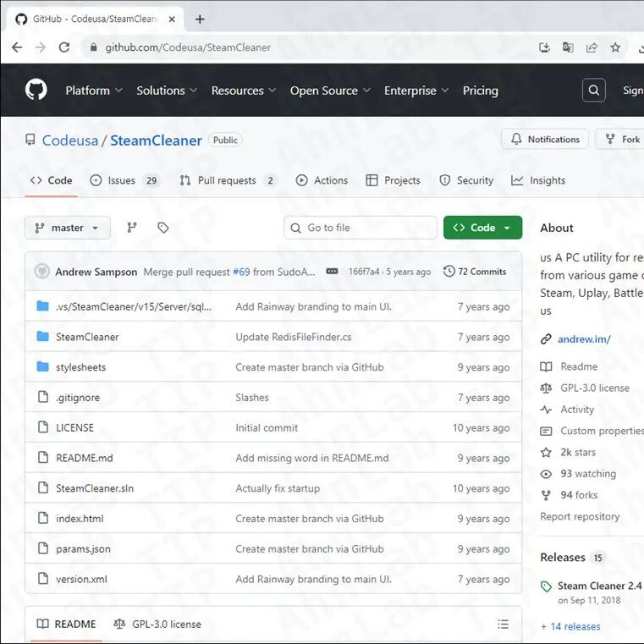Click the stylesheets folder icon
The image size is (644, 644).
pyautogui.click(x=42, y=366)
